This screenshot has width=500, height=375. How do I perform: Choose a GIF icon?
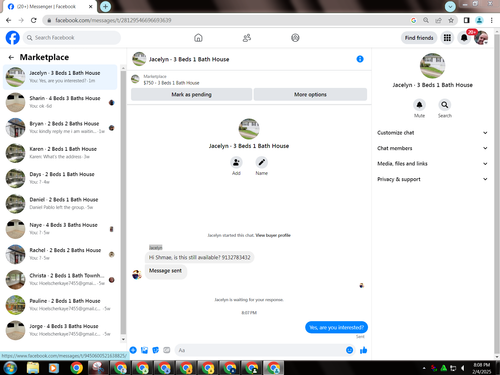point(167,350)
